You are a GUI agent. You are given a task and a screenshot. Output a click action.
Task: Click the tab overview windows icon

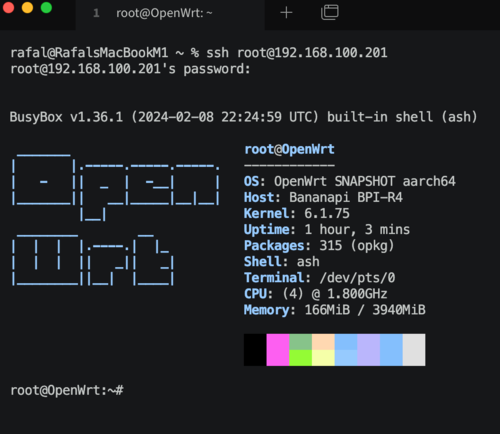[x=329, y=12]
